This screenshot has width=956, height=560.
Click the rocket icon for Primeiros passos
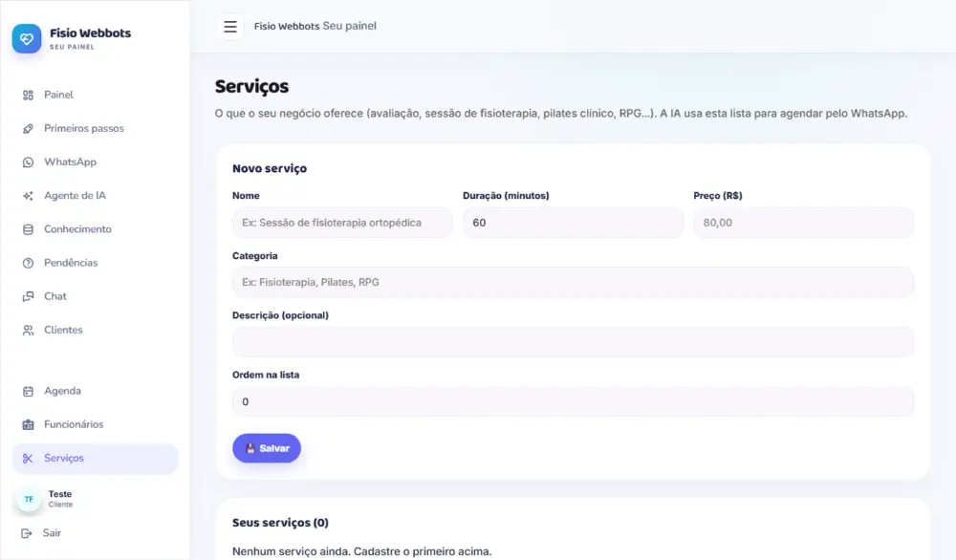tap(28, 129)
